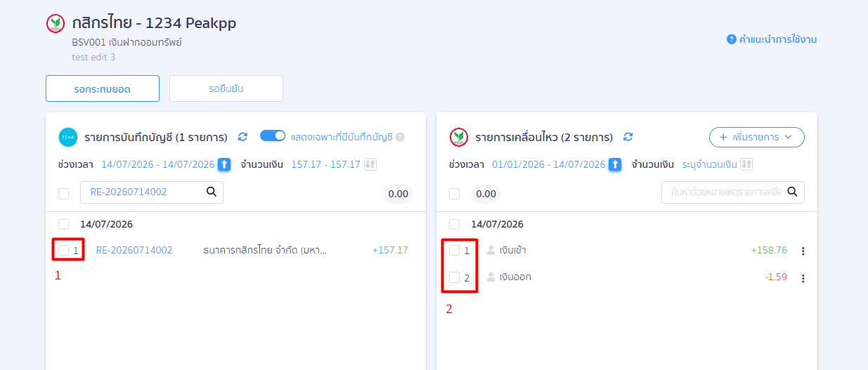This screenshot has height=370, width=868.
Task: Open the usage guide help icon
Action: tap(731, 39)
